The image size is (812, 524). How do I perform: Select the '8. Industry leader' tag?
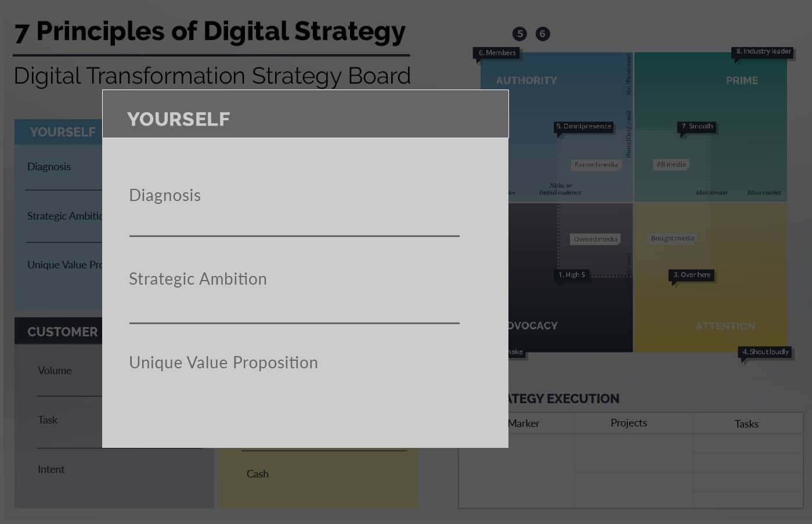763,51
